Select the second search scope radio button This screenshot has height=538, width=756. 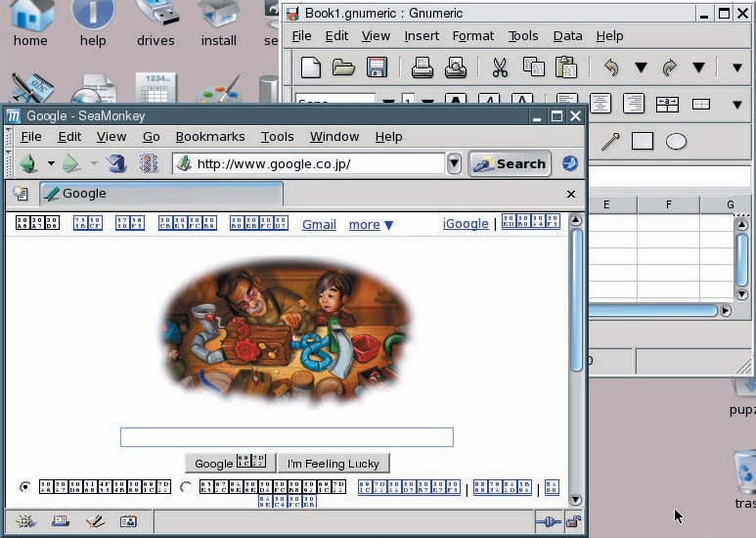coord(186,487)
